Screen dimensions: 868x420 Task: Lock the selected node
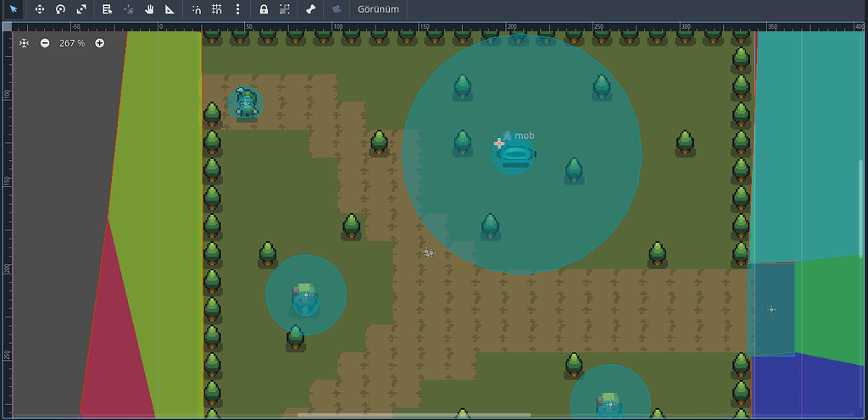pos(264,9)
